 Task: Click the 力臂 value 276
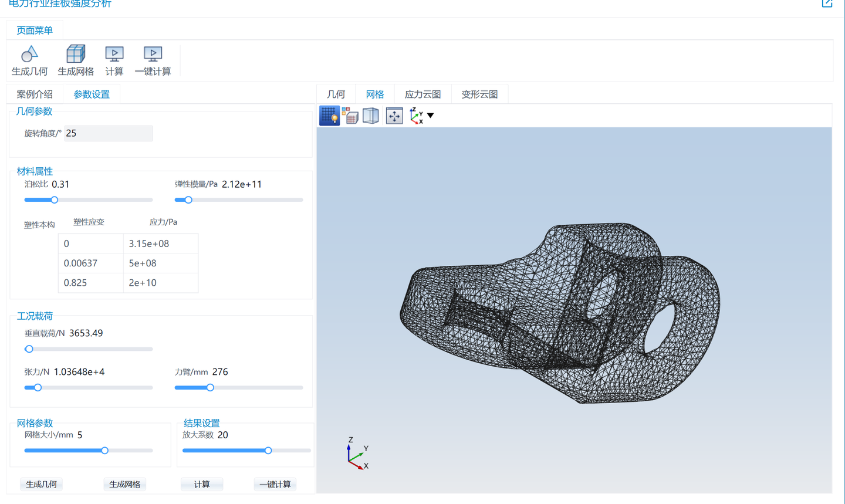click(220, 372)
